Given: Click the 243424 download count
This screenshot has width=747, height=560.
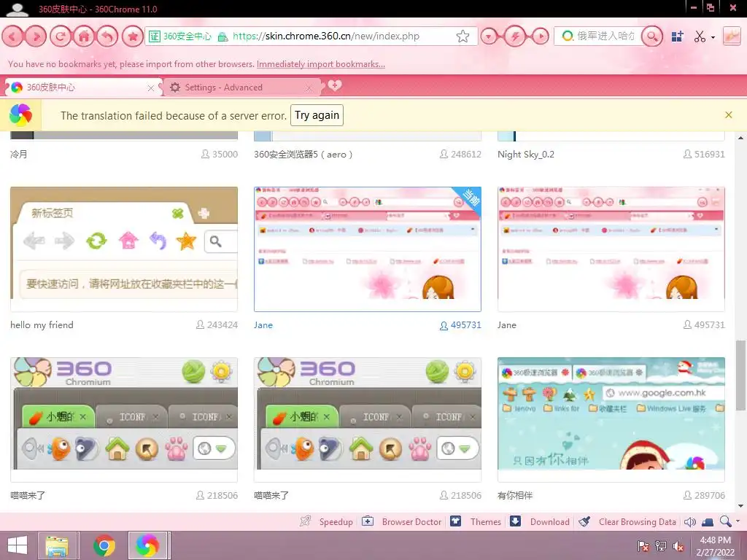Looking at the screenshot, I should click(217, 324).
